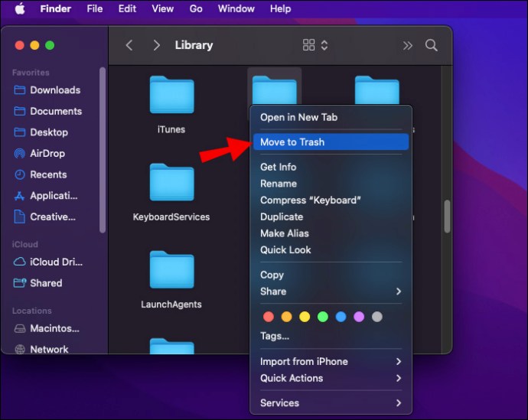Open Desktop in the sidebar
The height and width of the screenshot is (420, 528).
41,132
